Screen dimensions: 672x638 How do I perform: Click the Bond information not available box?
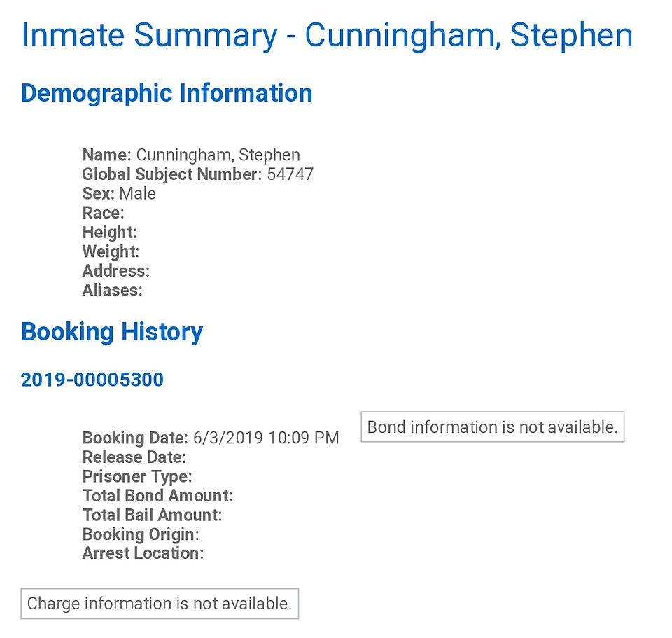493,427
